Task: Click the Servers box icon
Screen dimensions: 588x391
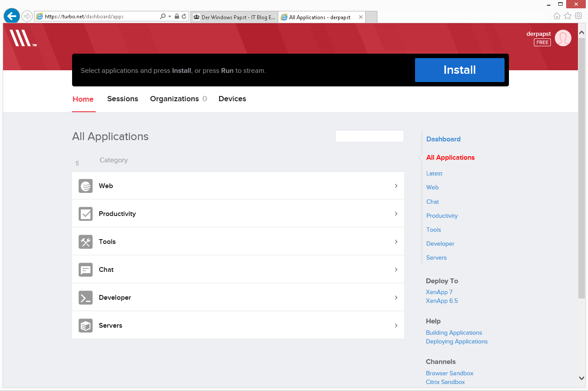Action: 86,326
